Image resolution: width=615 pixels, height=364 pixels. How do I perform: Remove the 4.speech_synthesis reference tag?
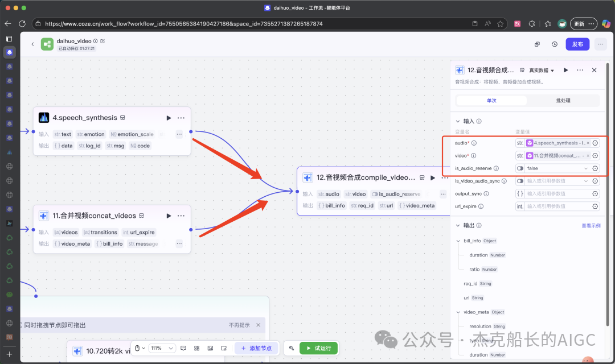point(588,143)
